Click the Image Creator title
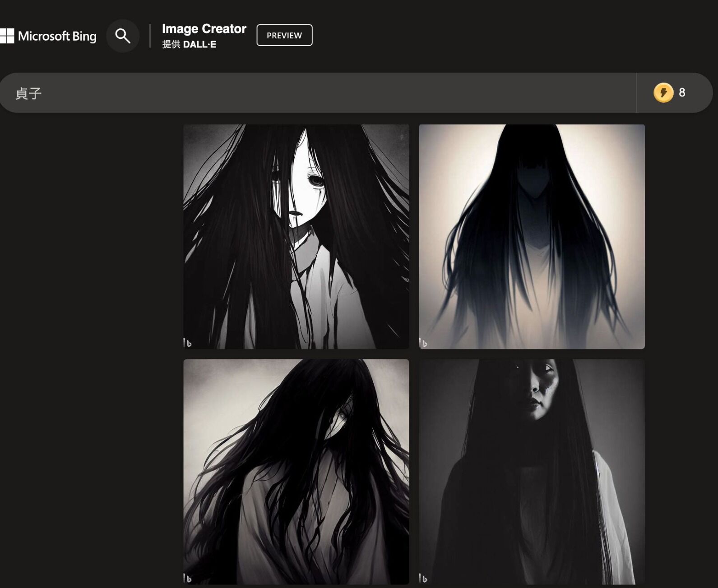718x588 pixels. [204, 29]
